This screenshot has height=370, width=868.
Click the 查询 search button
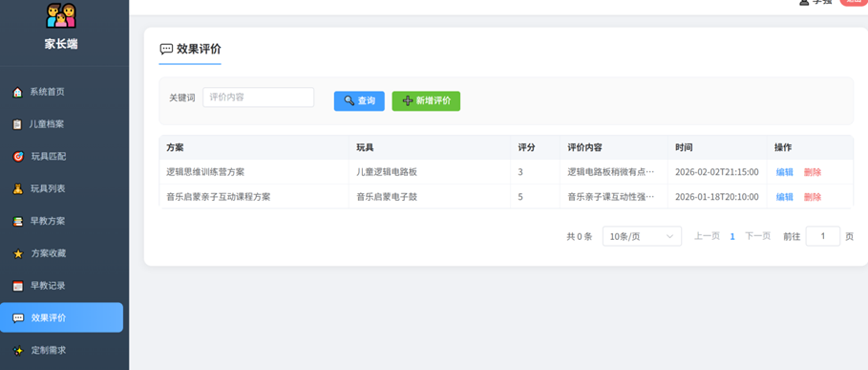359,100
